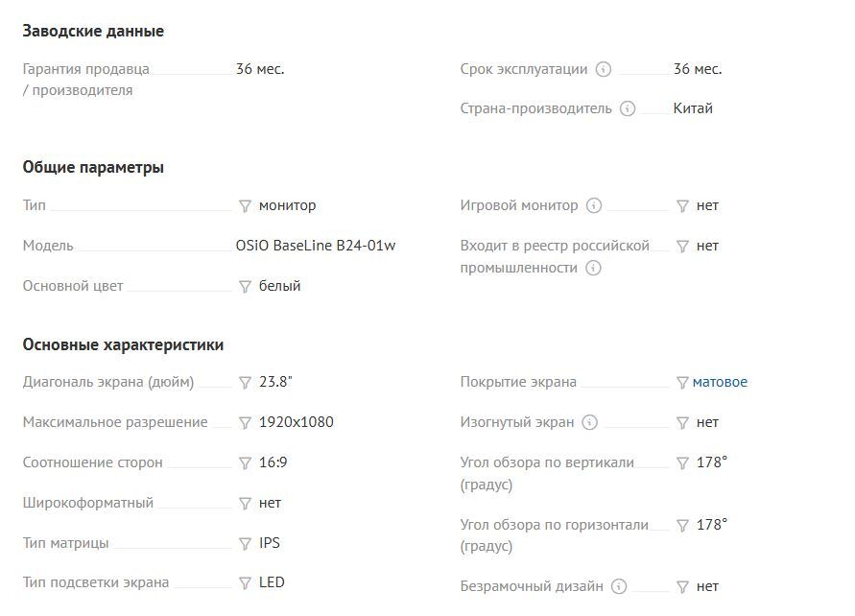This screenshot has height=616, width=855.
Task: Click info icon beside Страна-производитель
Action: click(x=628, y=108)
